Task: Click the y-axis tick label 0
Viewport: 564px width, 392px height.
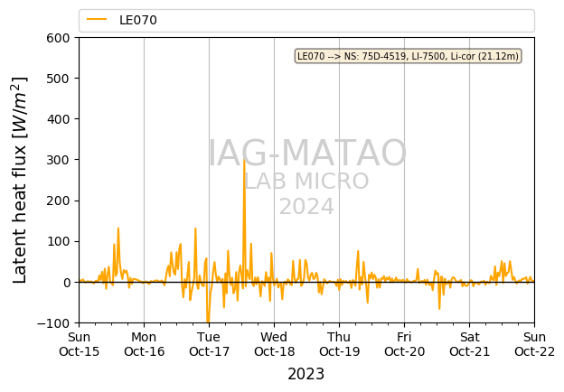Action: [67, 283]
